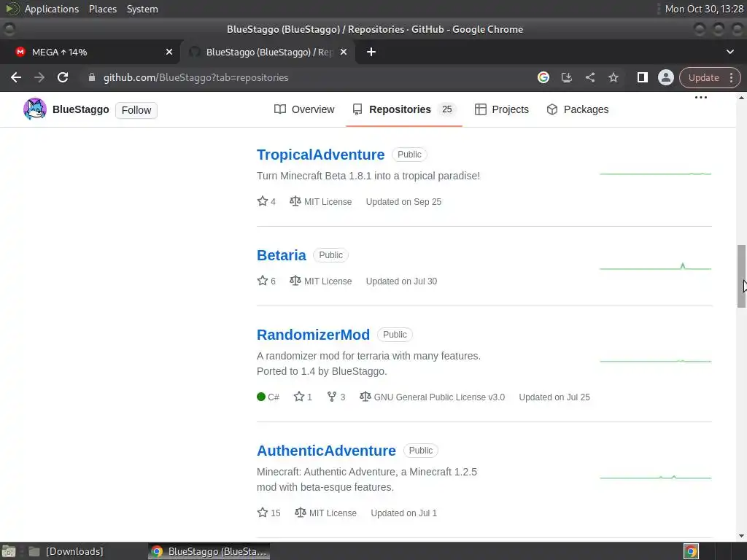Screen dimensions: 747x560
Task: Click the AuthenticAdventure activity graph
Action: (656, 477)
